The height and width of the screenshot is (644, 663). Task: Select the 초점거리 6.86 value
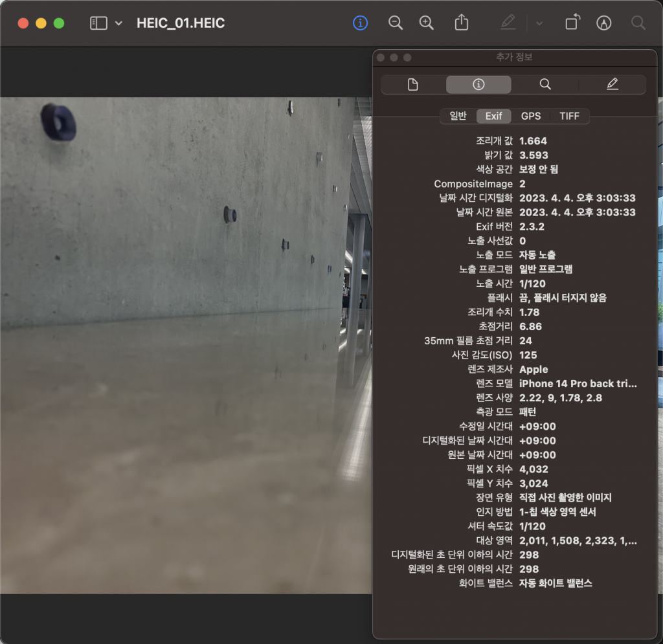tap(530, 327)
